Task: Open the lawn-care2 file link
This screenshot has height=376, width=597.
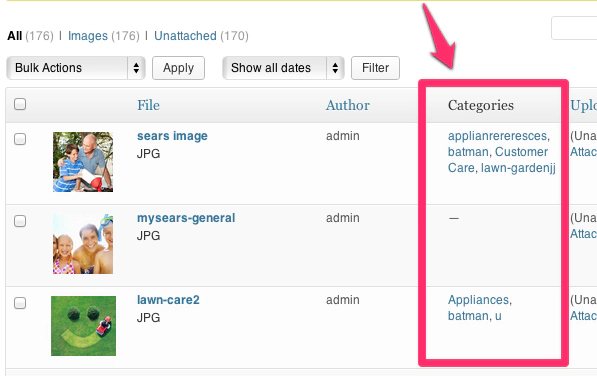Action: [168, 300]
